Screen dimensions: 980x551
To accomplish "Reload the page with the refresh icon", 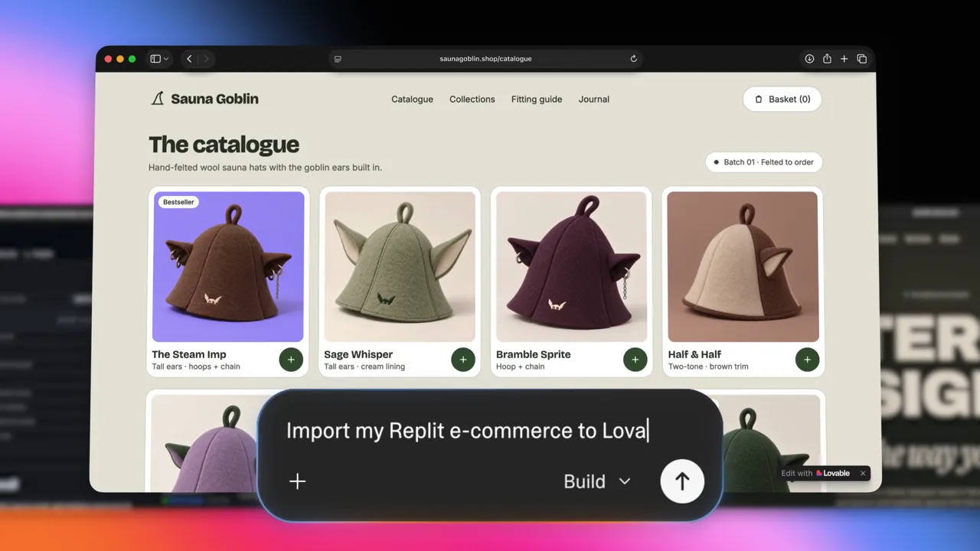I will coord(633,59).
